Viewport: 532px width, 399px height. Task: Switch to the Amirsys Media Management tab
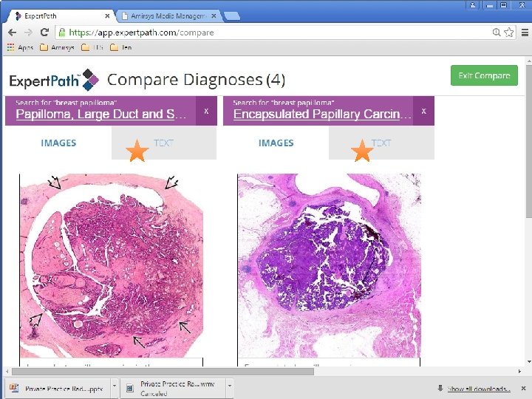click(168, 16)
